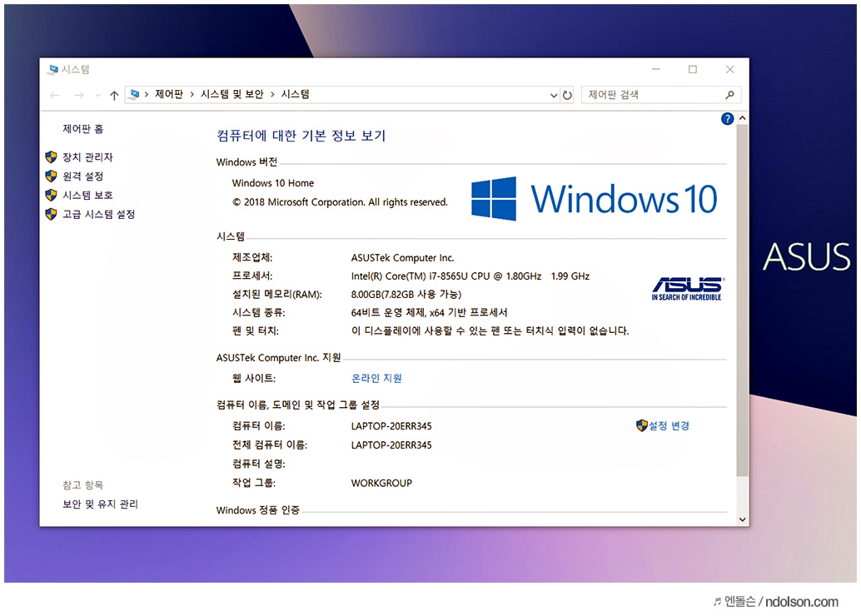Image resolution: width=861 pixels, height=616 pixels.
Task: Minimize the 시스템 window
Action: pyautogui.click(x=655, y=70)
